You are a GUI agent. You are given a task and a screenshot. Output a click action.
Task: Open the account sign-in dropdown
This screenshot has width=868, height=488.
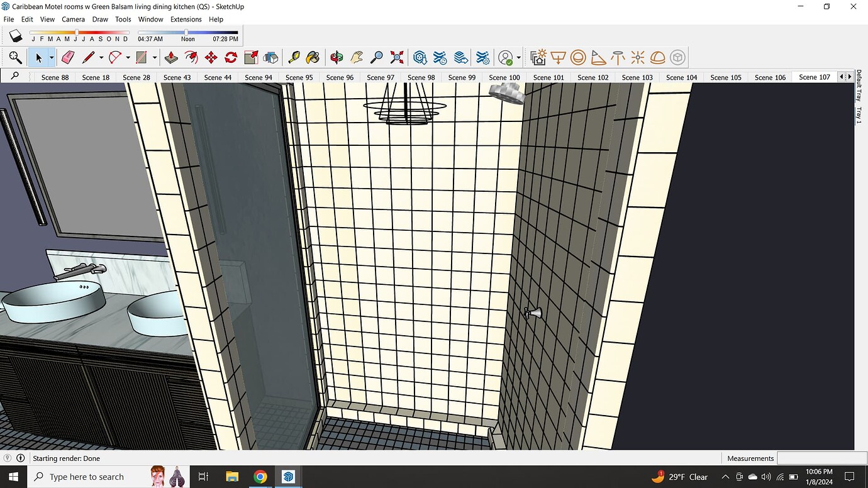click(518, 57)
